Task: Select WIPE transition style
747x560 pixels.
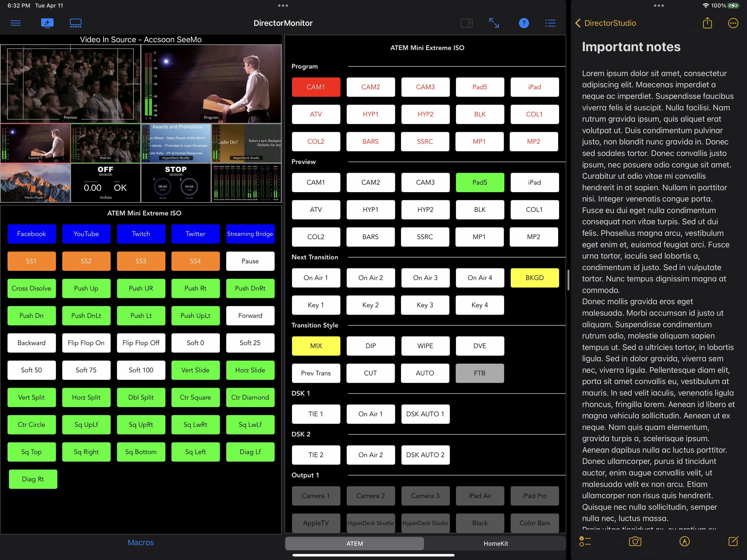Action: (425, 346)
